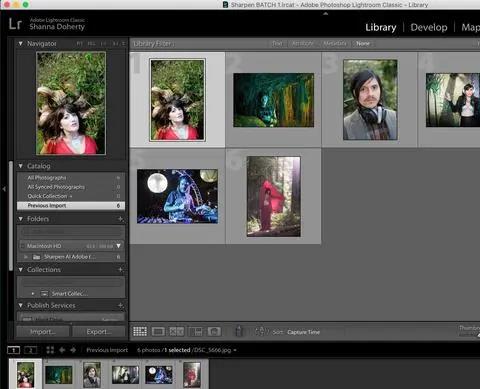
Task: Expand Smart Collections set
Action: [33, 294]
